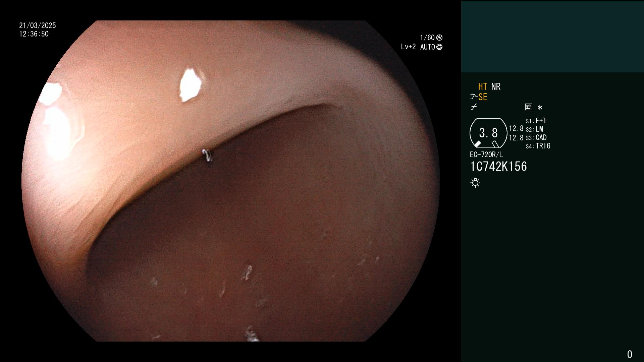
Task: Click the serial number 1C742K156
Action: click(498, 167)
